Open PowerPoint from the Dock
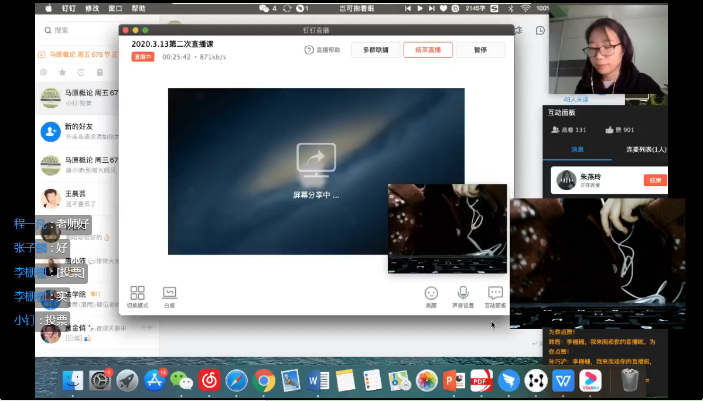Screen dimensions: 703x401 click(454, 381)
